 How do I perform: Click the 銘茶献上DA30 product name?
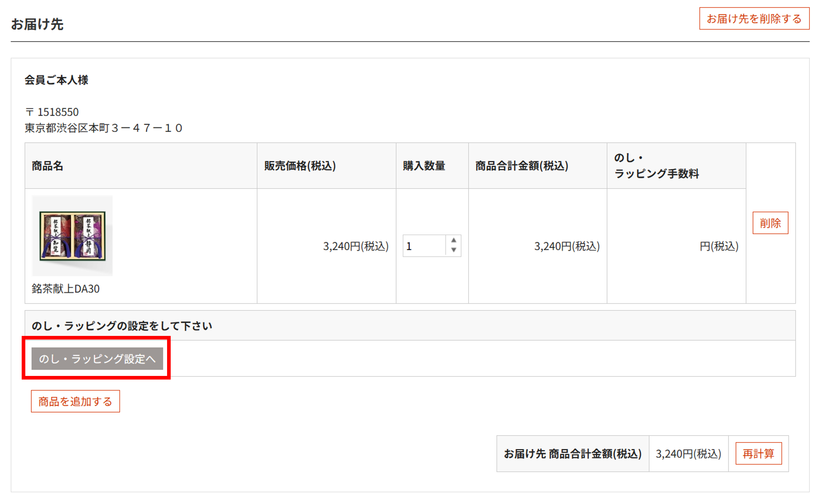coord(66,289)
